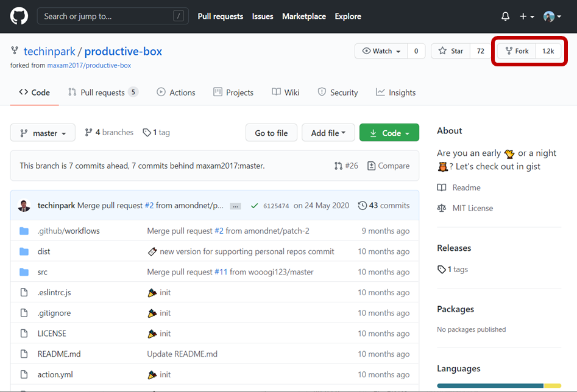
Task: Open the action.yml file
Action: (x=55, y=375)
